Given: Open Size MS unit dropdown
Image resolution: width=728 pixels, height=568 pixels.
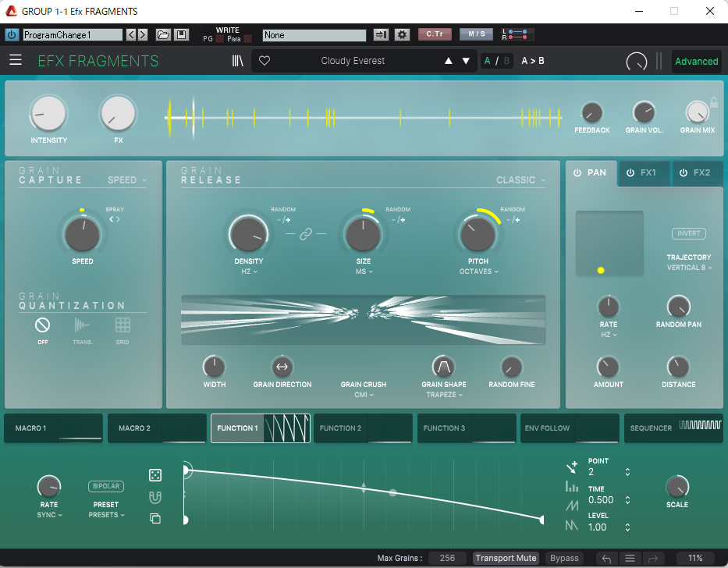Looking at the screenshot, I should (364, 272).
